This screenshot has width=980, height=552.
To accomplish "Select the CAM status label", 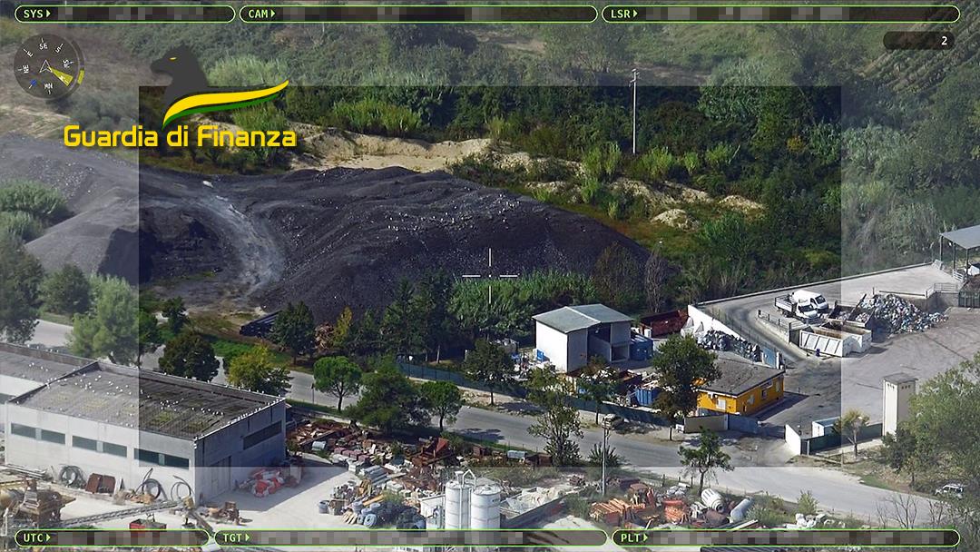I will pos(258,15).
